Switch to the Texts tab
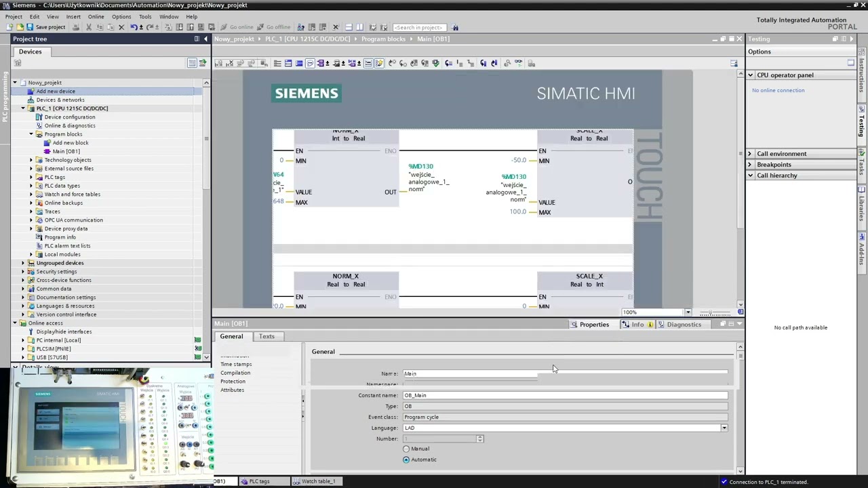 click(267, 336)
